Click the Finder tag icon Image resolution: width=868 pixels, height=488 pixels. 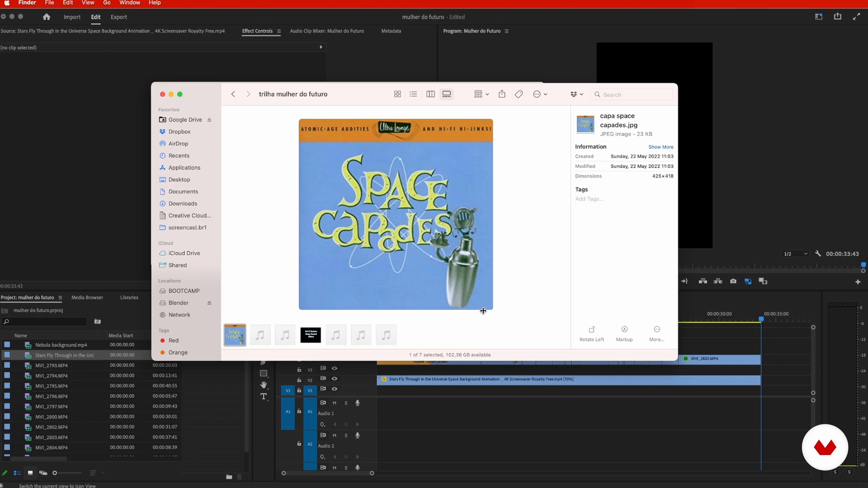[519, 94]
